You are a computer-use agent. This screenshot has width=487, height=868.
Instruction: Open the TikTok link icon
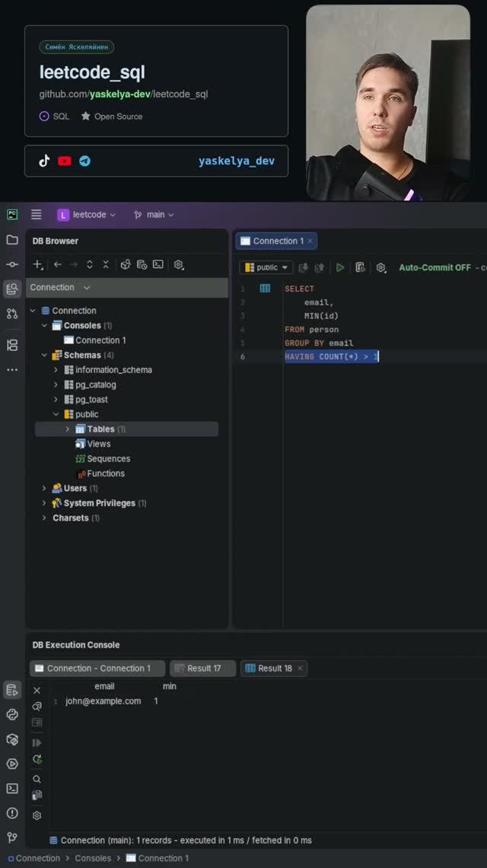[44, 161]
